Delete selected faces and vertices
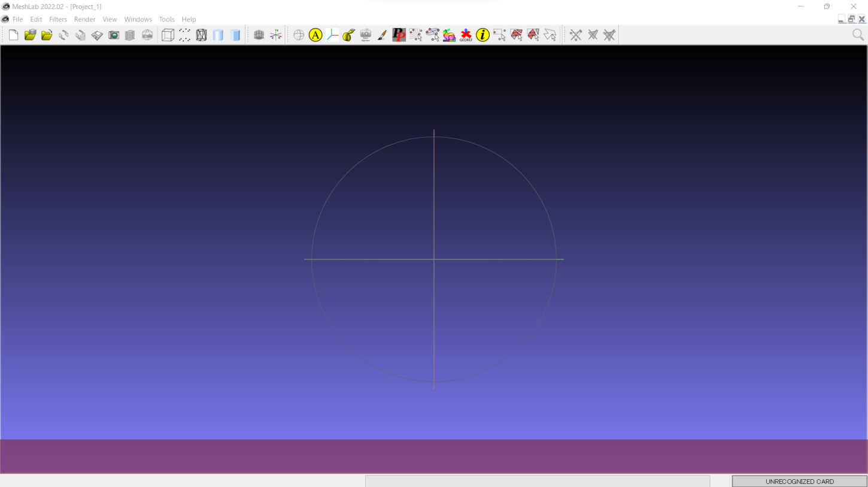 (609, 35)
